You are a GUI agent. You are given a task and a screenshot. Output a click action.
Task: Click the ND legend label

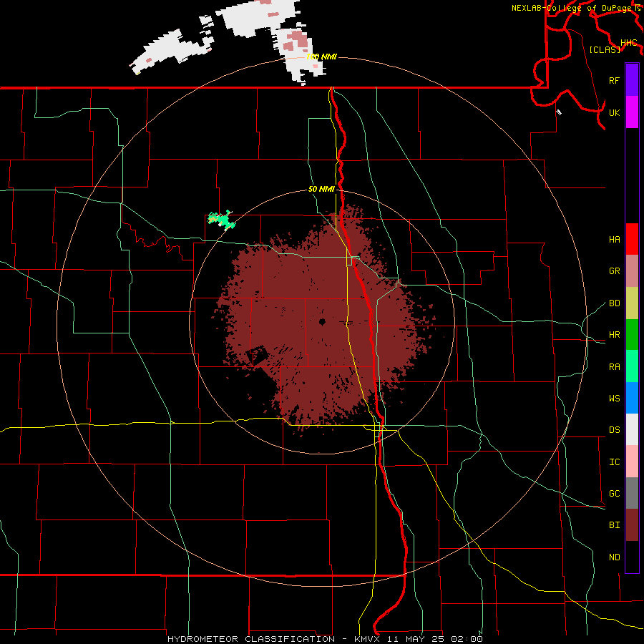pyautogui.click(x=614, y=557)
